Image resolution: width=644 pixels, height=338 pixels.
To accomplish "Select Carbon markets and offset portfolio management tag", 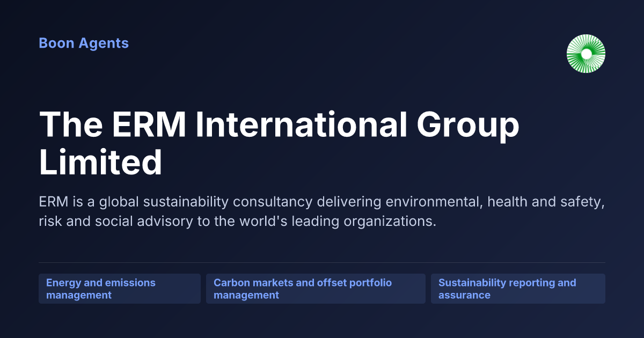I will click(316, 289).
